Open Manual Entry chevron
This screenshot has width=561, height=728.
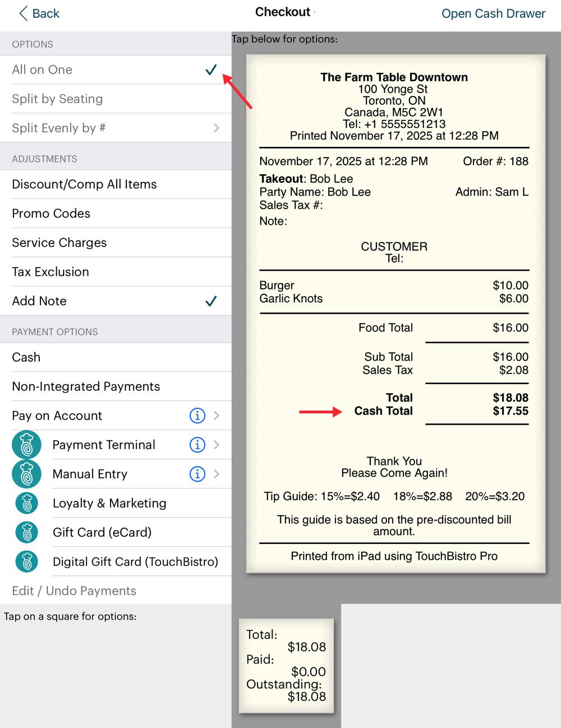point(217,474)
